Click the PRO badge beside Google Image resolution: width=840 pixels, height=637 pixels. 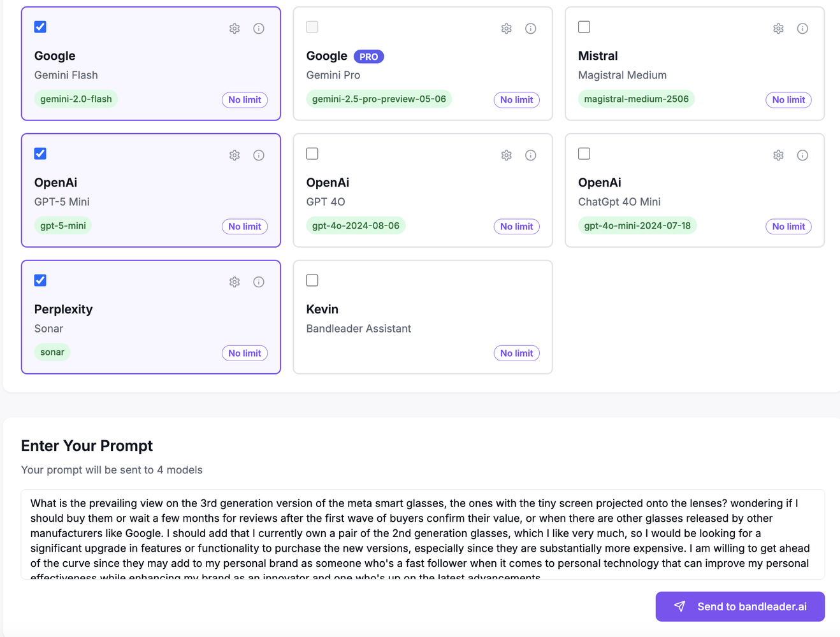coord(368,57)
